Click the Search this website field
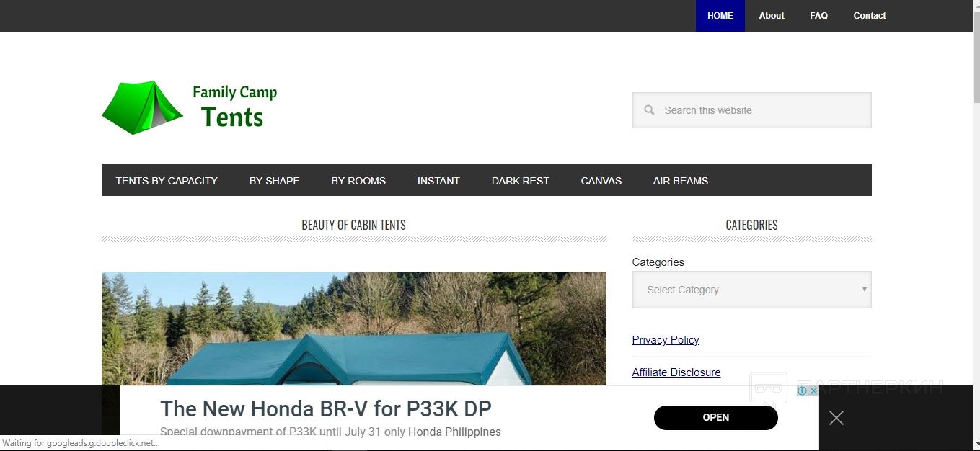 751,110
